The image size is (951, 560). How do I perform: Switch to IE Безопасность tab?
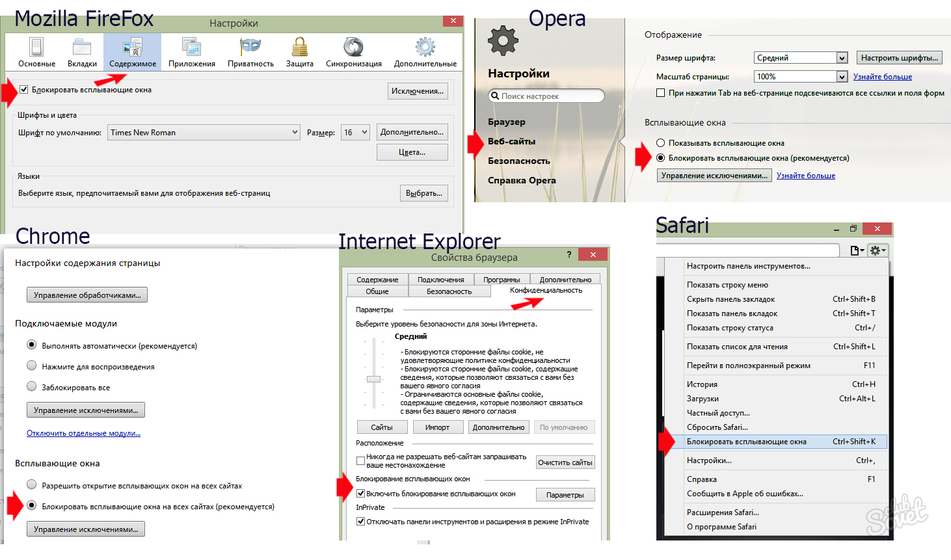click(x=449, y=291)
